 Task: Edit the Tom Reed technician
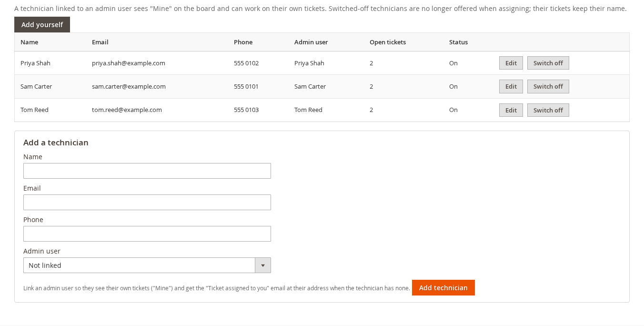(x=511, y=110)
